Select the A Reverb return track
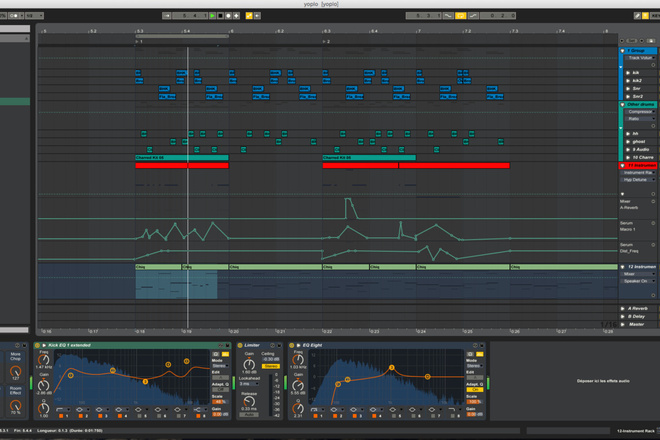The image size is (660, 440). pos(639,309)
